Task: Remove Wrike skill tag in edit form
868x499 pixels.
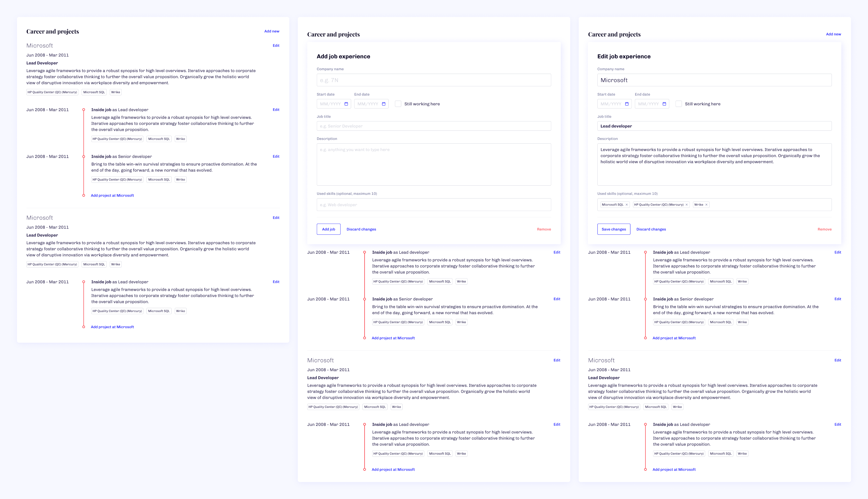Action: tap(706, 205)
